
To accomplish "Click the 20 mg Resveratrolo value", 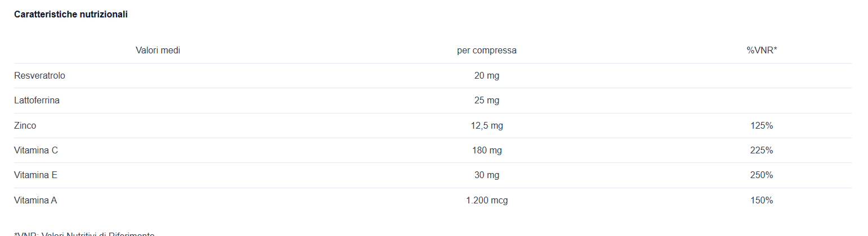I will [x=487, y=75].
